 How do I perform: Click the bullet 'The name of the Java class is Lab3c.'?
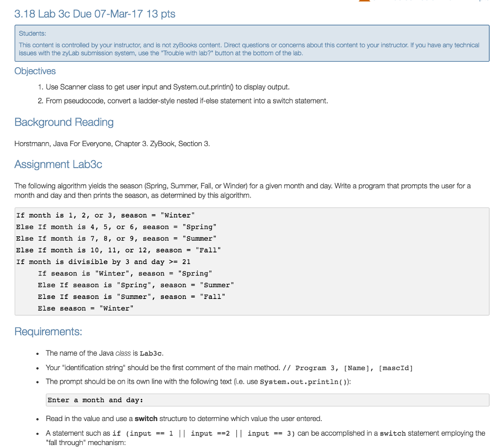pos(105,353)
